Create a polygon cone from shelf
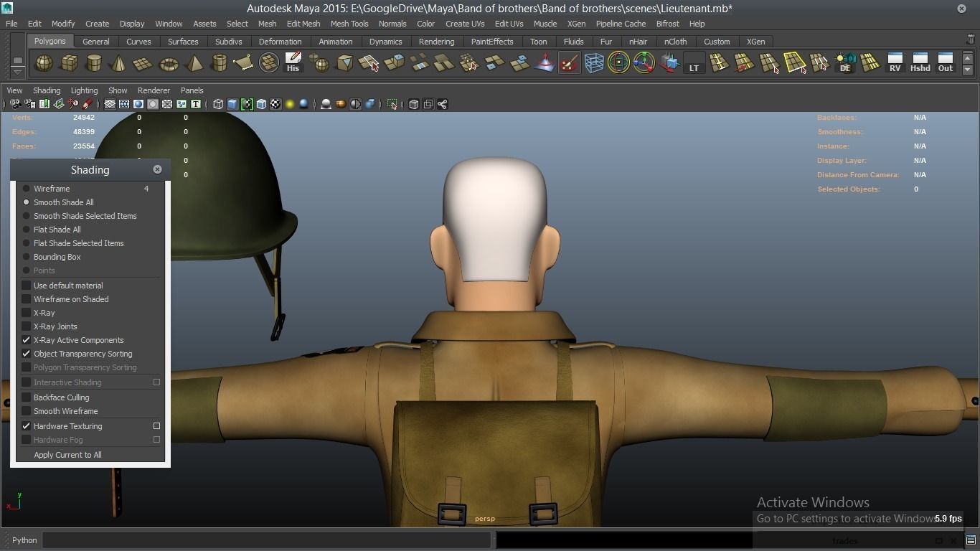980x551 pixels. click(x=118, y=63)
